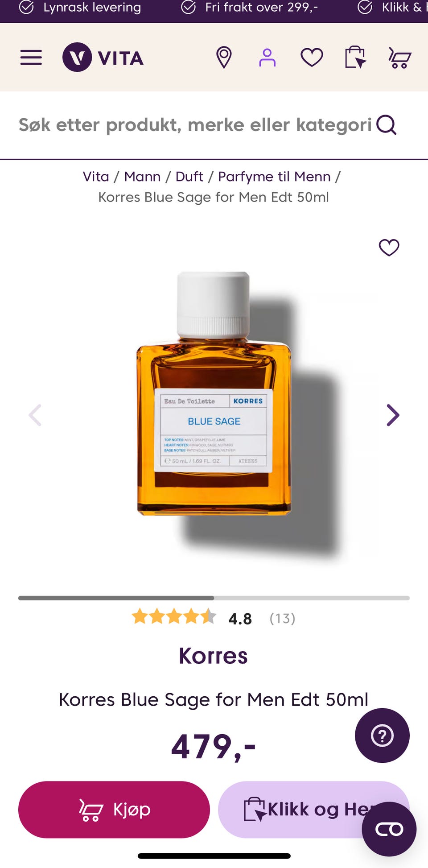Screen dimensions: 428x868
Task: Open the store locator pin icon
Action: [x=224, y=58]
